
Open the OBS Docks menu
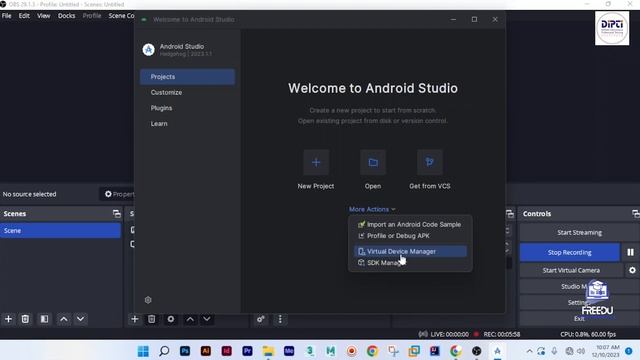pyautogui.click(x=67, y=16)
